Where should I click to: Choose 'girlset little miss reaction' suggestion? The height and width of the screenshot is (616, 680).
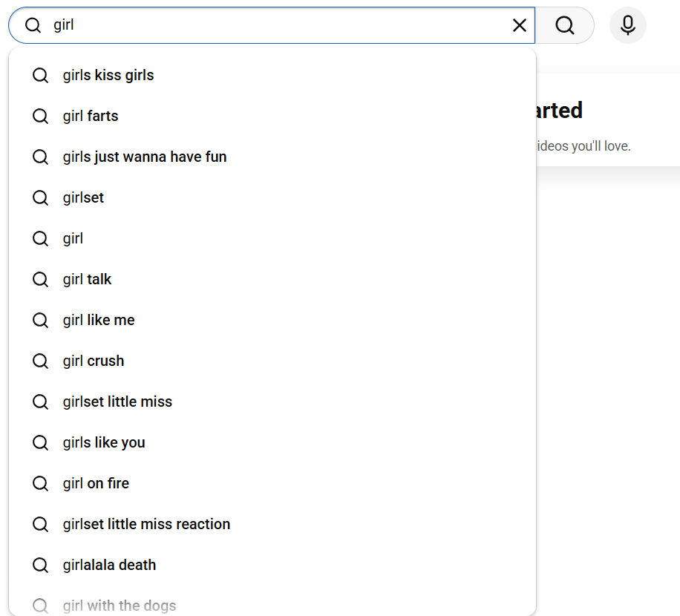pyautogui.click(x=146, y=525)
